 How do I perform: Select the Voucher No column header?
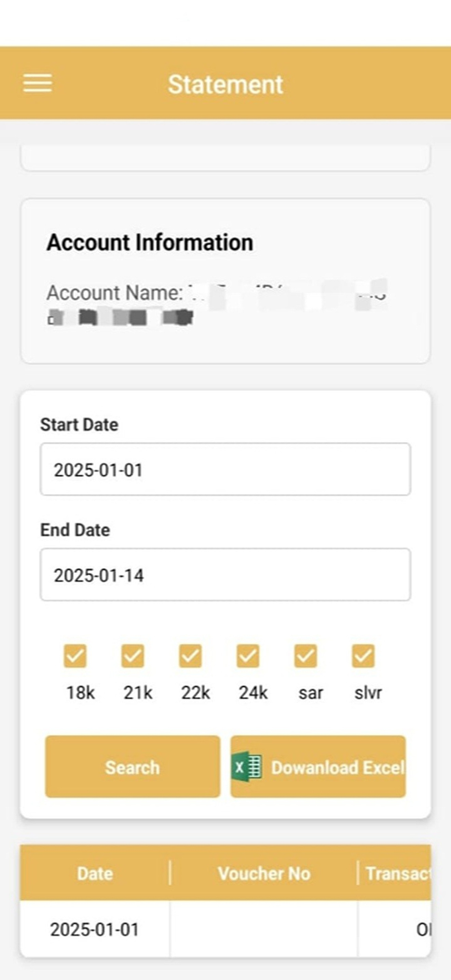(264, 873)
